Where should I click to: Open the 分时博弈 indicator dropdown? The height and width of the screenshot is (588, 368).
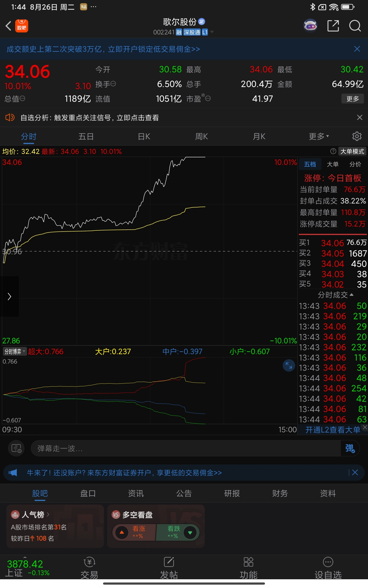click(x=15, y=351)
